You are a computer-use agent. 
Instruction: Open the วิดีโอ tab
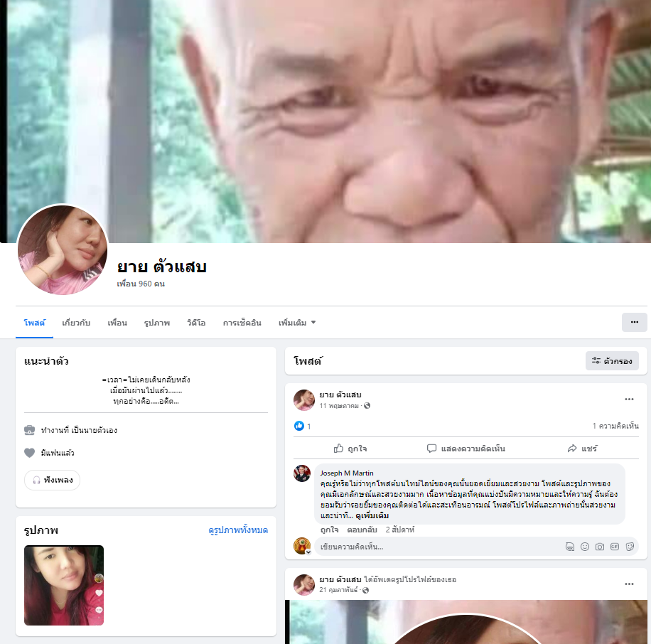(x=196, y=323)
